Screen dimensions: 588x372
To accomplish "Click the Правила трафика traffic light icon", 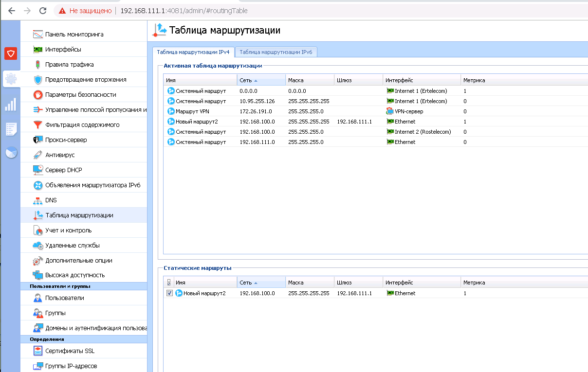I will click(38, 65).
